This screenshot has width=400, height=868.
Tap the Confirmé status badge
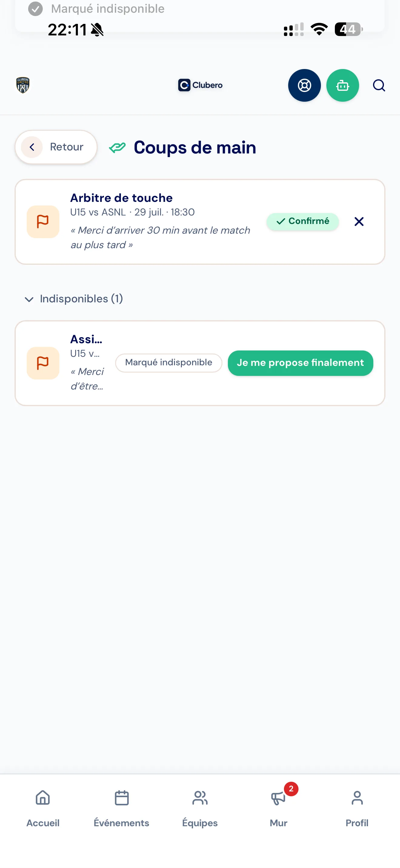pos(302,221)
